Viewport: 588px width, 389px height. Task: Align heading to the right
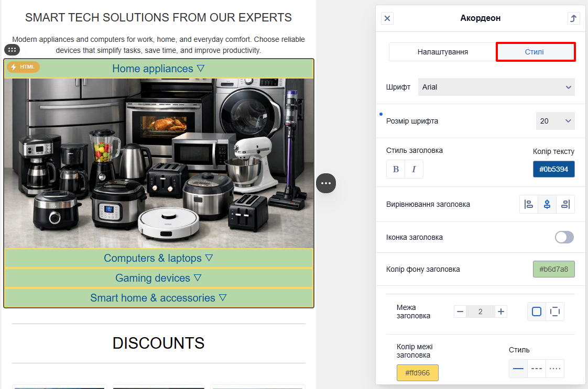click(x=565, y=204)
